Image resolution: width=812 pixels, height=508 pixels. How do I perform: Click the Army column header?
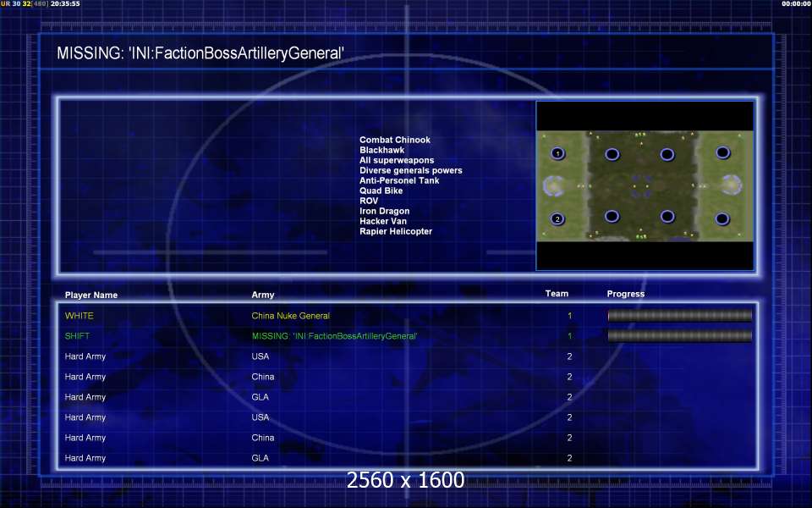pos(263,295)
